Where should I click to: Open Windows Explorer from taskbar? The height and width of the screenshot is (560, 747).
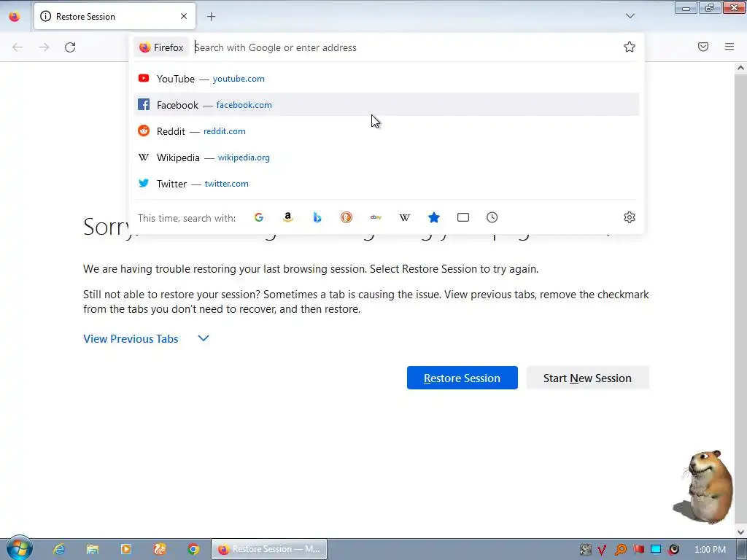click(93, 549)
